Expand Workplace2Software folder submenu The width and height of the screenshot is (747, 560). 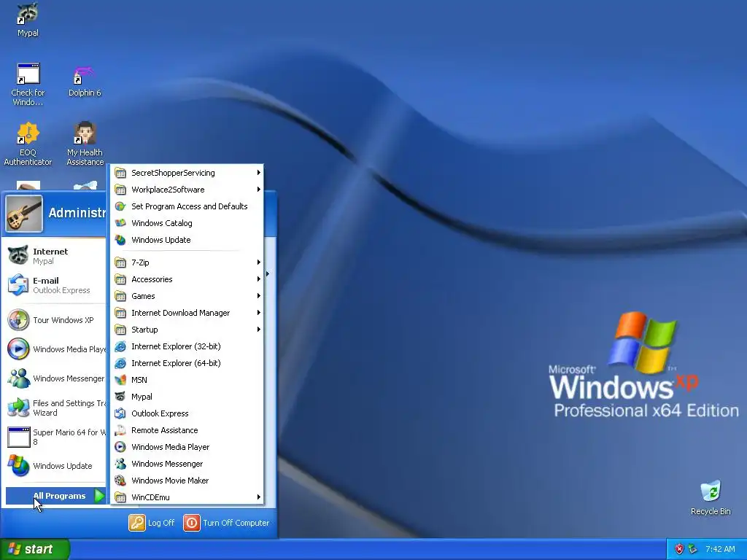[187, 190]
